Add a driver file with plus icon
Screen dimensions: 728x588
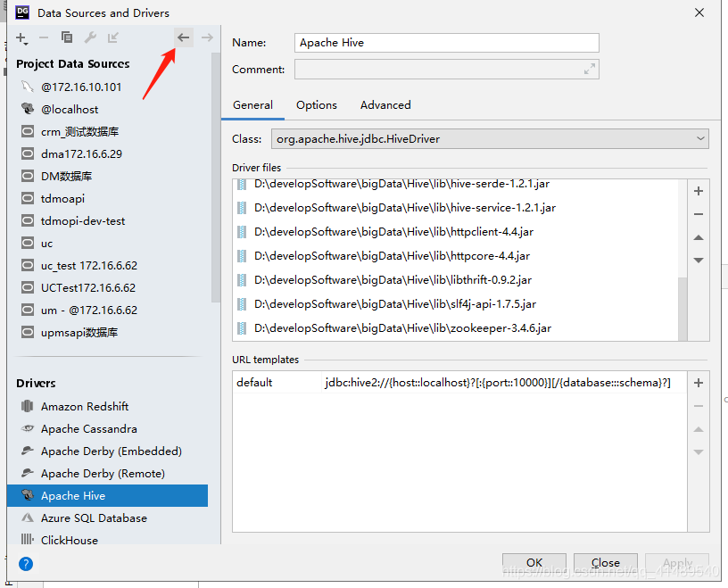pos(699,191)
